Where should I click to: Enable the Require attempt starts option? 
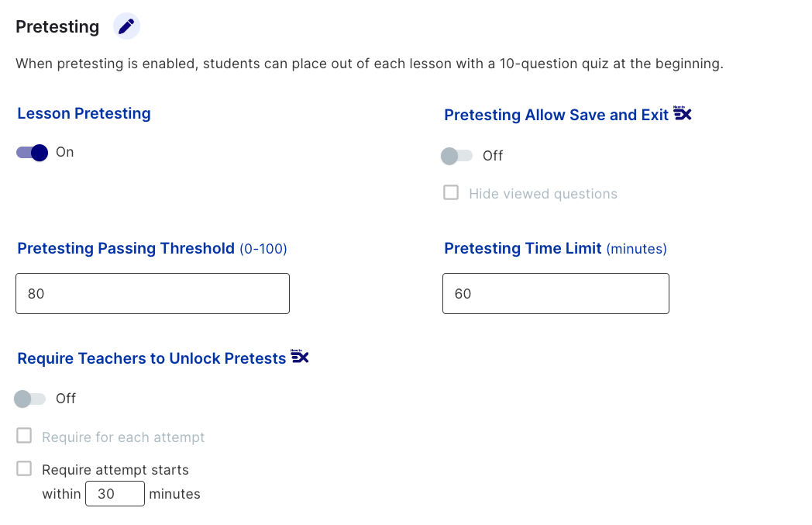(x=23, y=468)
